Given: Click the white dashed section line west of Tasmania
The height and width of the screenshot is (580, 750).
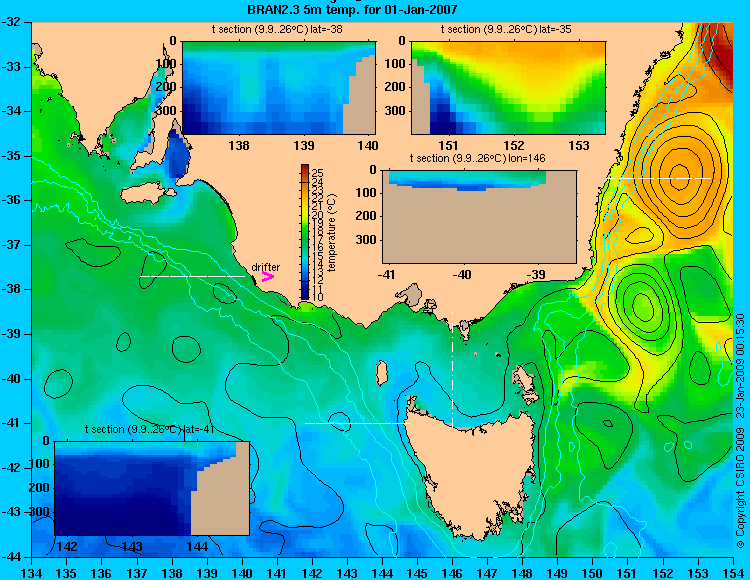Looking at the screenshot, I should coord(357,423).
